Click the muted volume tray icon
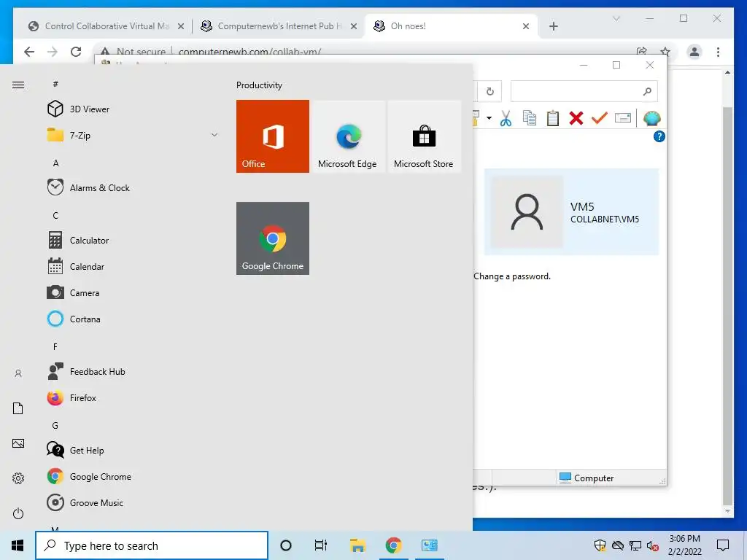Image resolution: width=747 pixels, height=560 pixels. (653, 545)
